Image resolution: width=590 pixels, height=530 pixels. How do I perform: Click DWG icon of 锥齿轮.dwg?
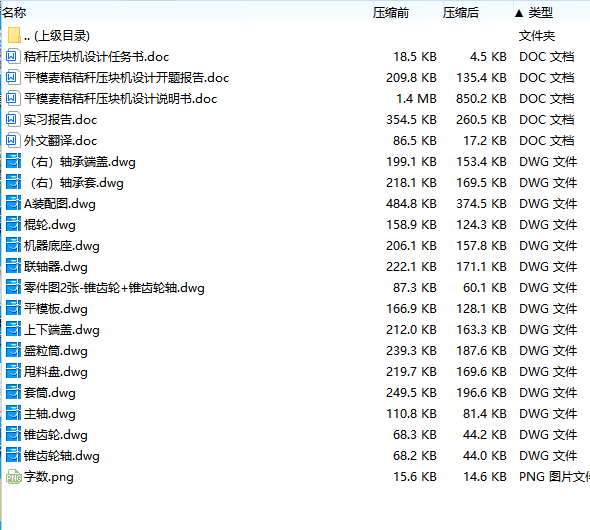[13, 435]
